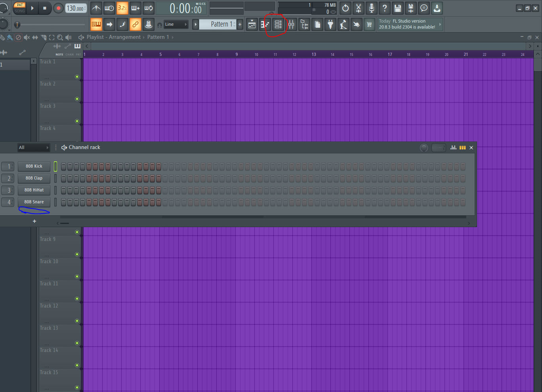The width and height of the screenshot is (542, 392).
Task: Click the 808 Clap channel button
Action: [x=34, y=178]
